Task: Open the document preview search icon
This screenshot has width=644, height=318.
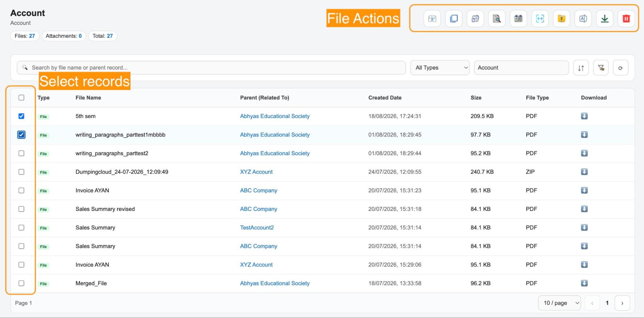Action: [497, 19]
